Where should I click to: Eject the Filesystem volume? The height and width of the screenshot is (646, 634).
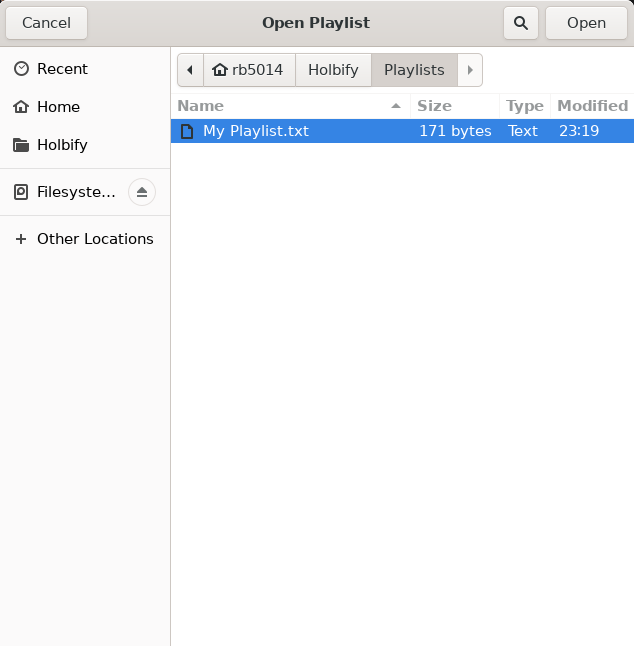point(142,192)
